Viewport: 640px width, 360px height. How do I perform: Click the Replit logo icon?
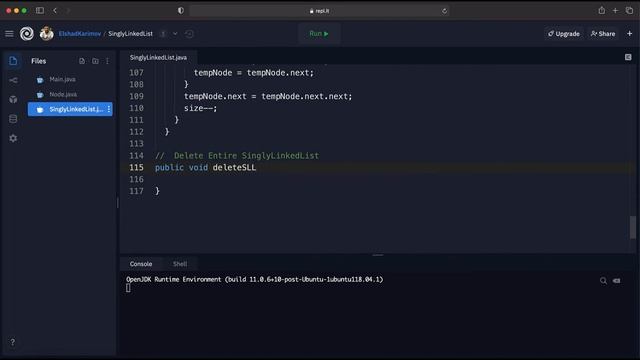click(x=27, y=33)
